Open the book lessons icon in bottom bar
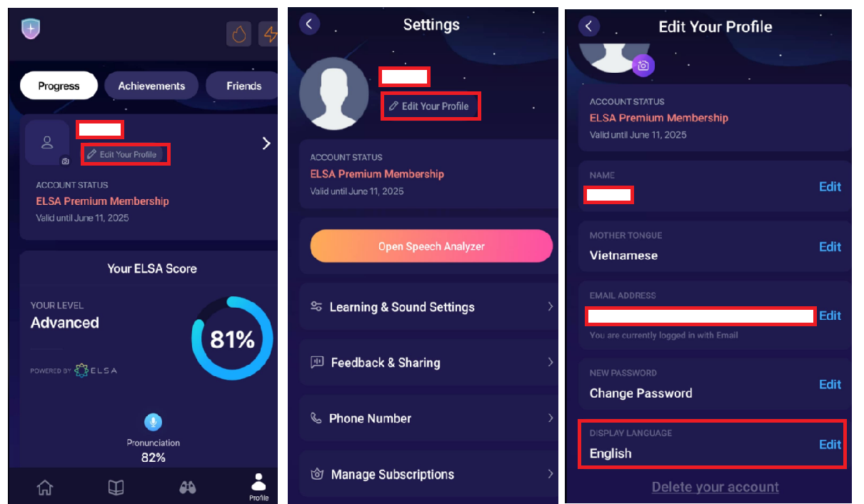 coord(116,488)
